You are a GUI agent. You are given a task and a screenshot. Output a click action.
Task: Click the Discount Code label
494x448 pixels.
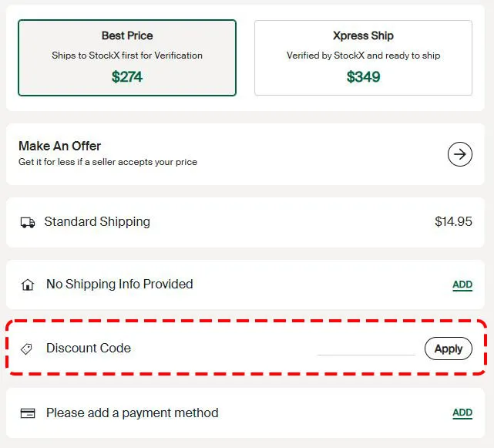[89, 348]
